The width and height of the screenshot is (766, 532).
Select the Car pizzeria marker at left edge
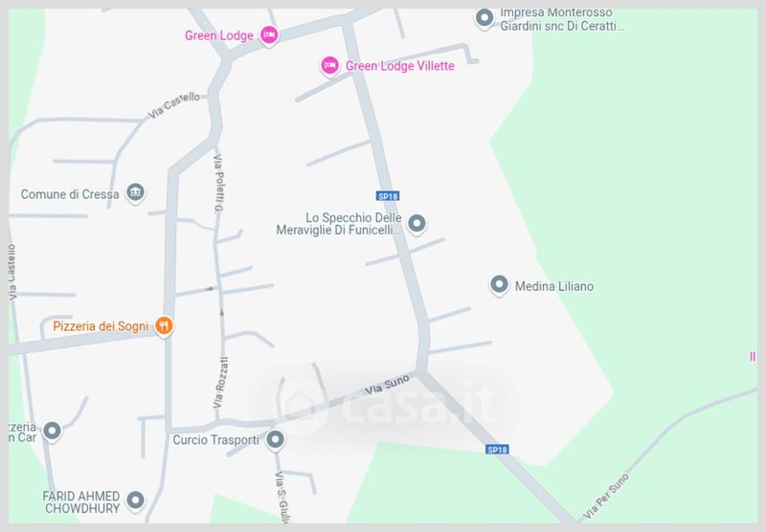[52, 432]
